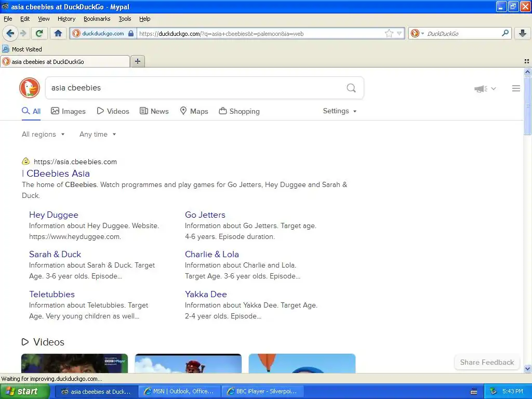532x399 pixels.
Task: Submit search with the magnifier icon
Action: click(x=351, y=88)
